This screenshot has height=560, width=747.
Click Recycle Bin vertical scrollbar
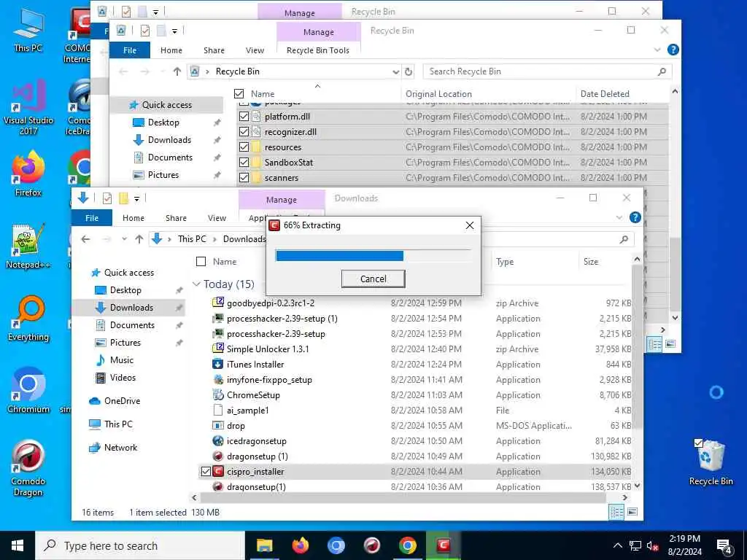(x=675, y=274)
